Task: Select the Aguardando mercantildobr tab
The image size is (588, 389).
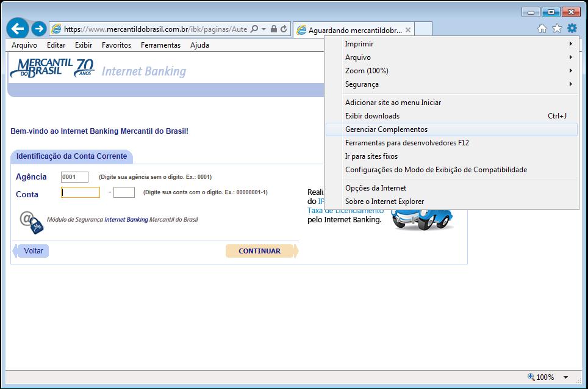Action: tap(354, 30)
